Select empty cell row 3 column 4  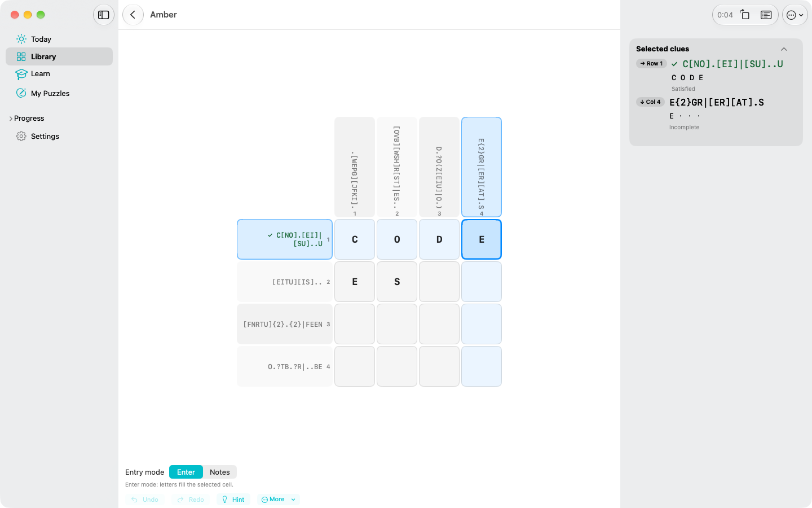(x=482, y=324)
